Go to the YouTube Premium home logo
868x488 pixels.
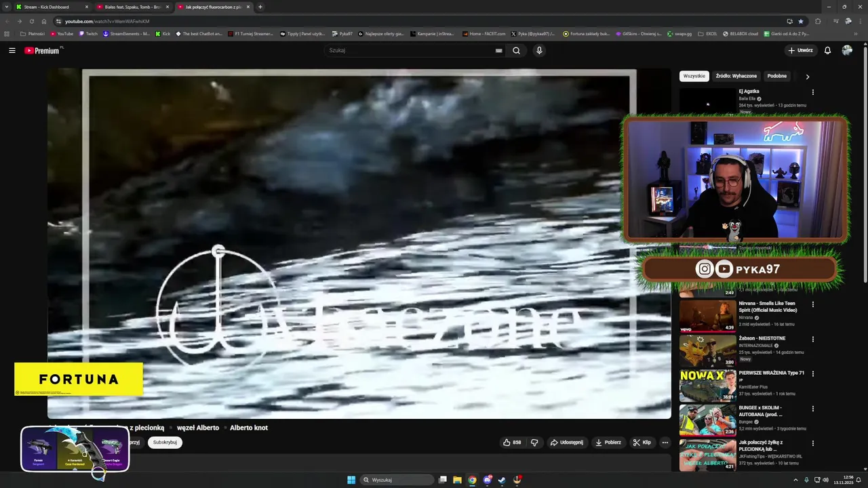pos(43,50)
